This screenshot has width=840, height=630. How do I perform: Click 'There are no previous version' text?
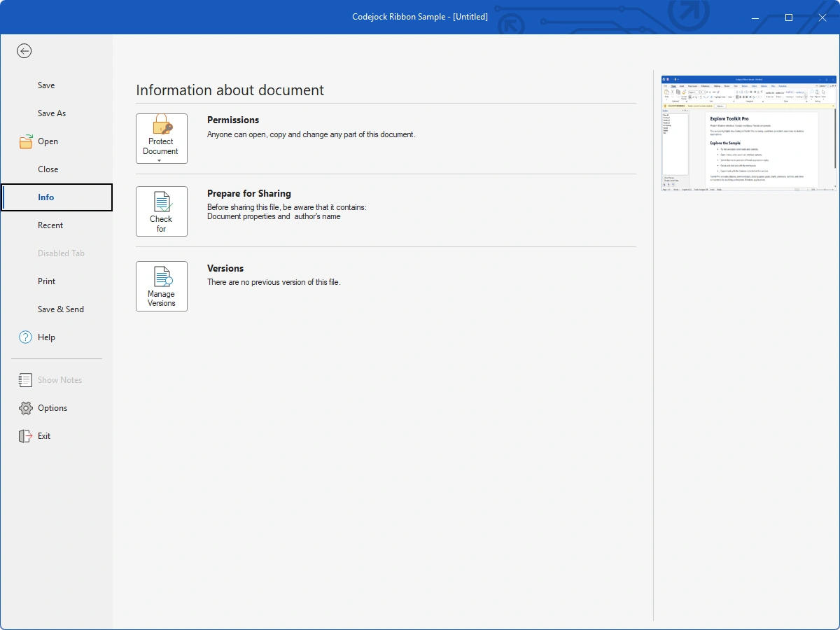click(x=274, y=282)
